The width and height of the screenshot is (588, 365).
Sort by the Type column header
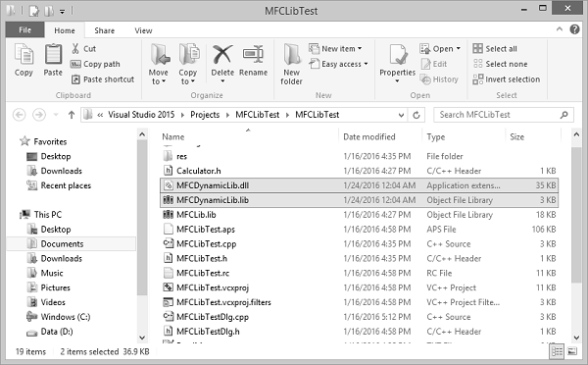(x=464, y=136)
